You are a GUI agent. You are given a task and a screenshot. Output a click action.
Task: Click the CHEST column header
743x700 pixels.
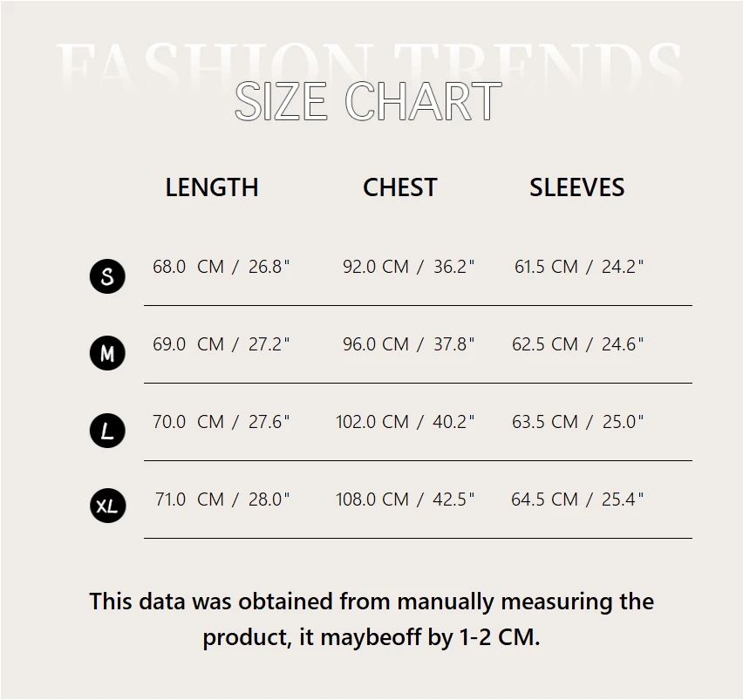[x=399, y=187]
